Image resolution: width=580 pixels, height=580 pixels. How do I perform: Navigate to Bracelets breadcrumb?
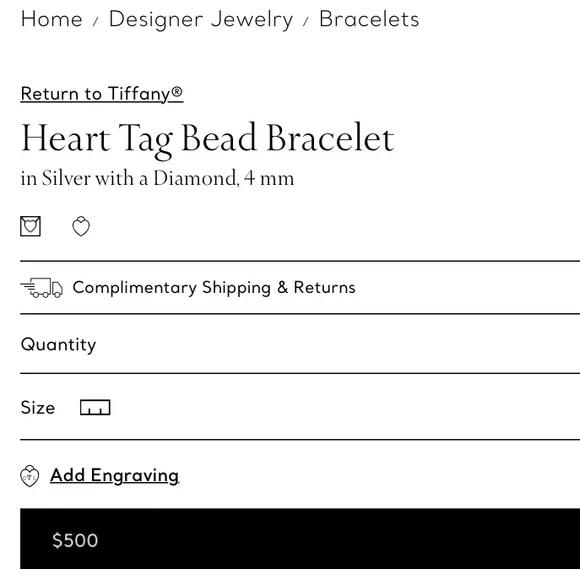(369, 19)
